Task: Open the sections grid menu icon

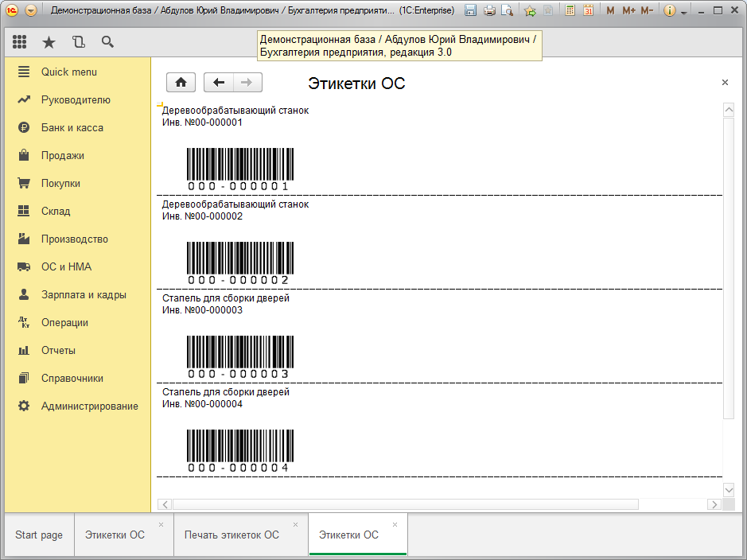Action: pyautogui.click(x=20, y=42)
